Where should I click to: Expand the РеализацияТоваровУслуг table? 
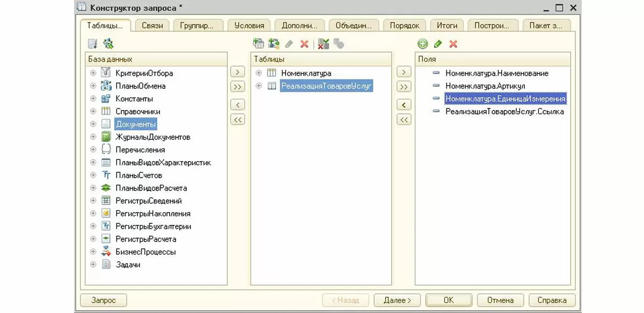[x=259, y=86]
